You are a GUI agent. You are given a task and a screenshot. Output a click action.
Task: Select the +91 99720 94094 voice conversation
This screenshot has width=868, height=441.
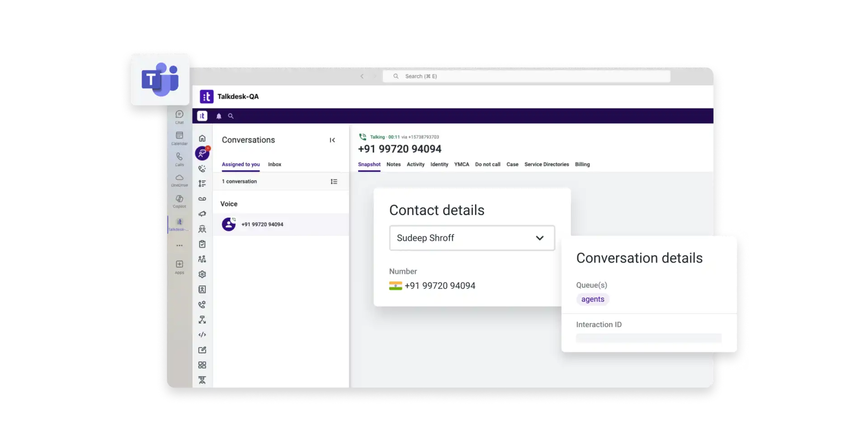[x=262, y=225]
